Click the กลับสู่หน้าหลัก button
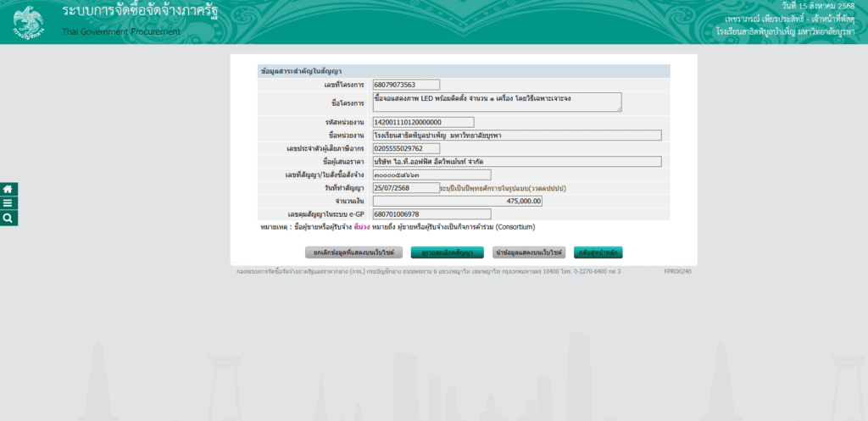Screen dimensions: 868x421 tap(598, 252)
